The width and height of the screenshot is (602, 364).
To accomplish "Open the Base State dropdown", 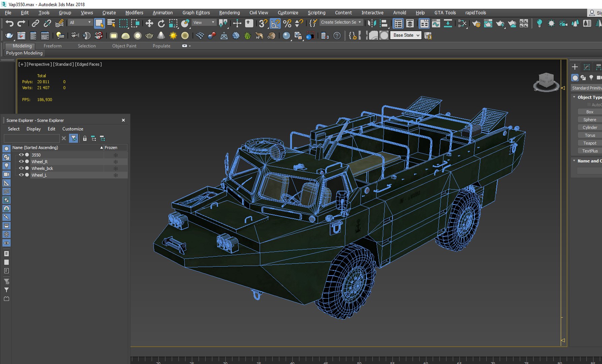I will pos(406,35).
